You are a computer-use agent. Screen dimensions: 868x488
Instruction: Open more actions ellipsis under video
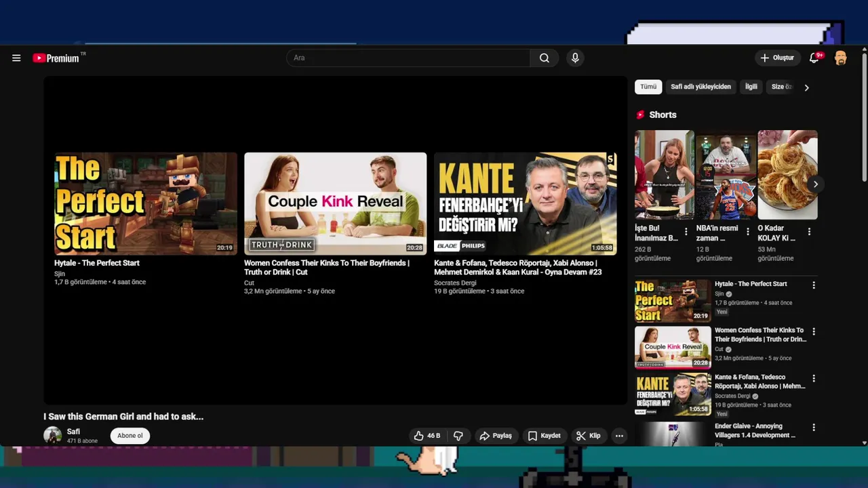click(x=619, y=436)
